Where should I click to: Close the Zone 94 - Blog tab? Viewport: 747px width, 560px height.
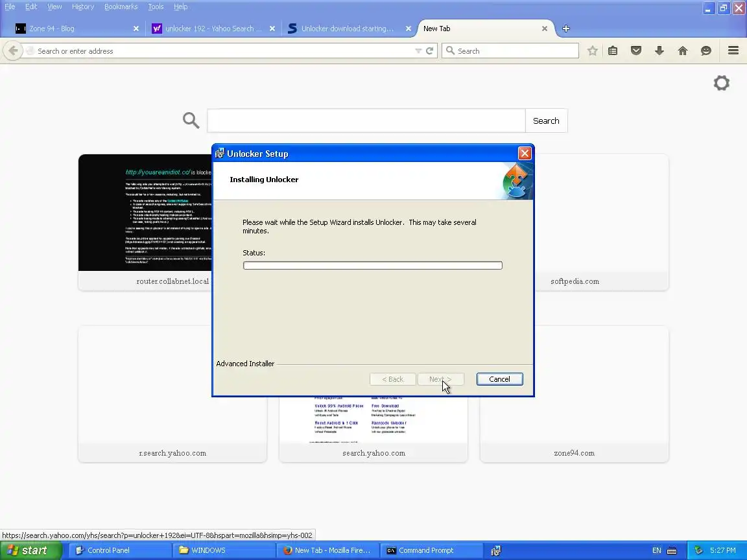[x=136, y=29]
